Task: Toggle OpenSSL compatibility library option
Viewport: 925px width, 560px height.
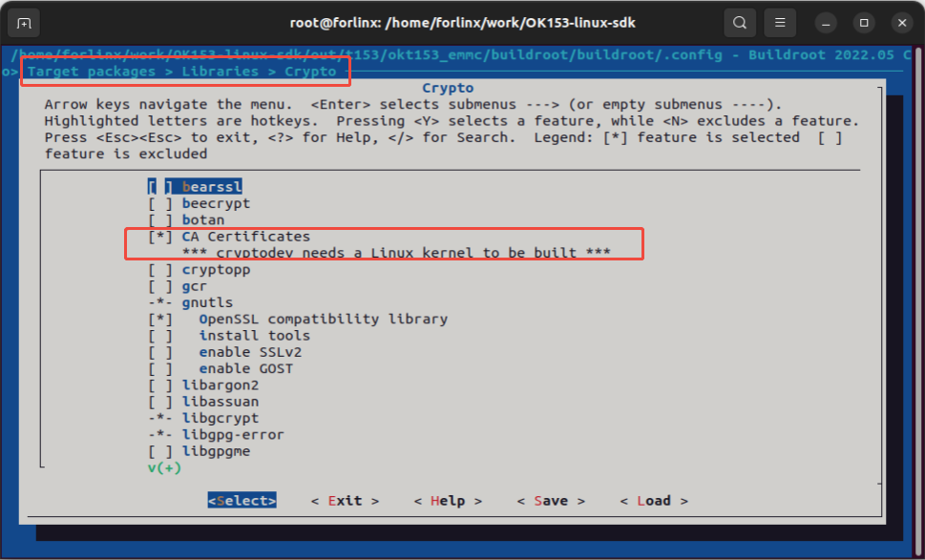Action: 160,319
